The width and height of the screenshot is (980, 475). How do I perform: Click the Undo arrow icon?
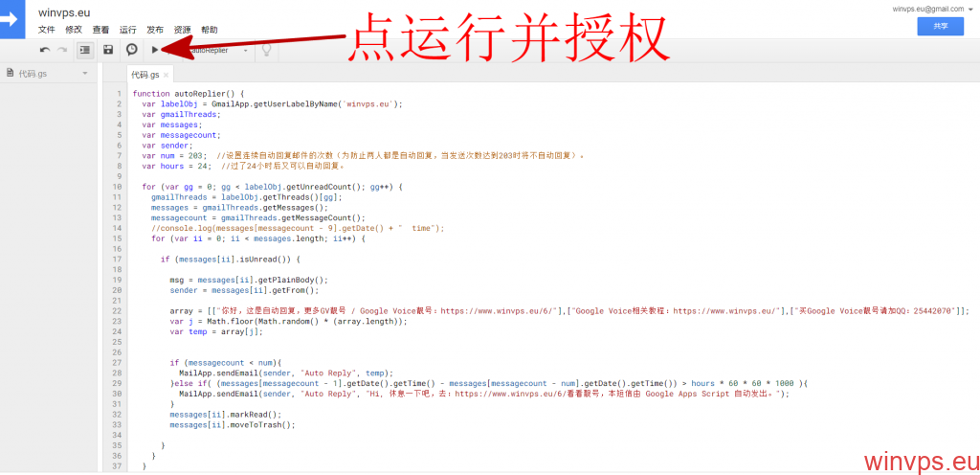[x=45, y=49]
